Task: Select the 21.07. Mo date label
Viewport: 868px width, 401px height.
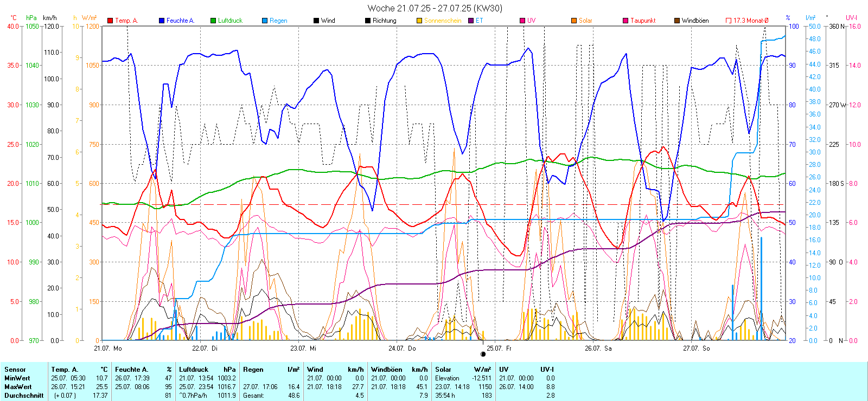Action: (108, 348)
